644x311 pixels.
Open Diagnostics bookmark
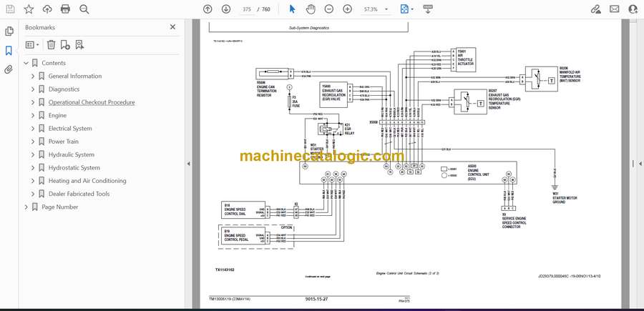pyautogui.click(x=64, y=89)
